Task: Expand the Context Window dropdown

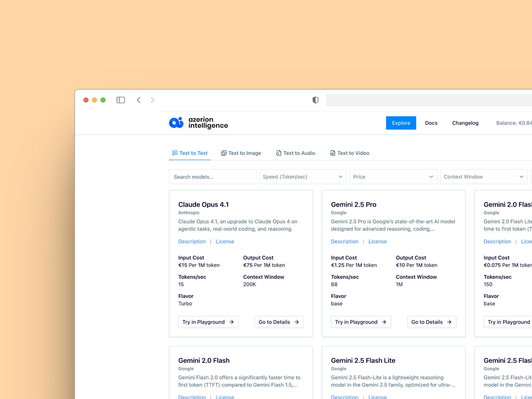Action: [484, 177]
